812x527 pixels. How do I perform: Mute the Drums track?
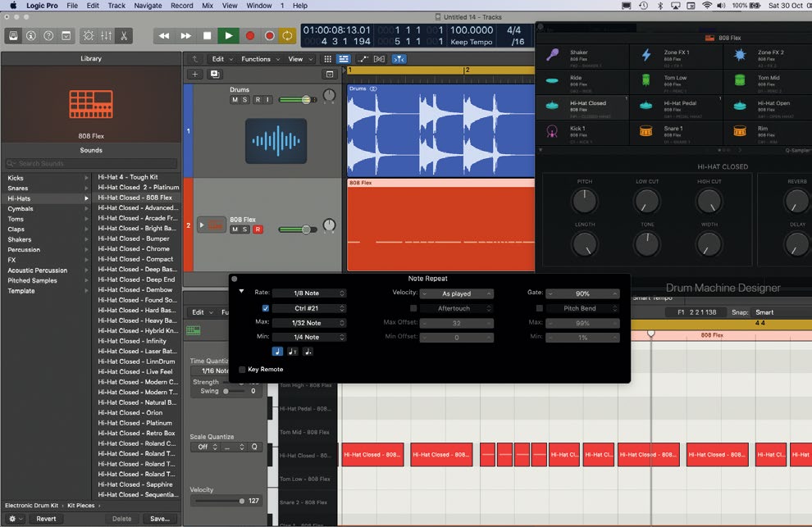pyautogui.click(x=235, y=100)
